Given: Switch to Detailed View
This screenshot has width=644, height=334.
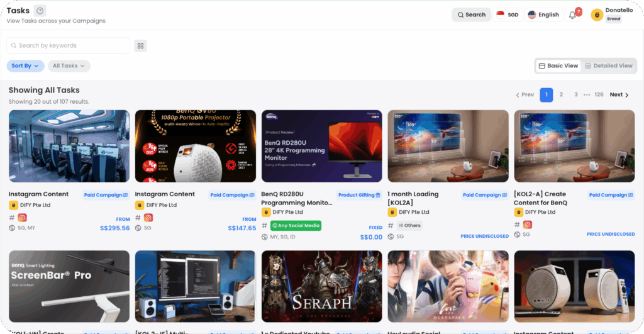Looking at the screenshot, I should (x=609, y=66).
